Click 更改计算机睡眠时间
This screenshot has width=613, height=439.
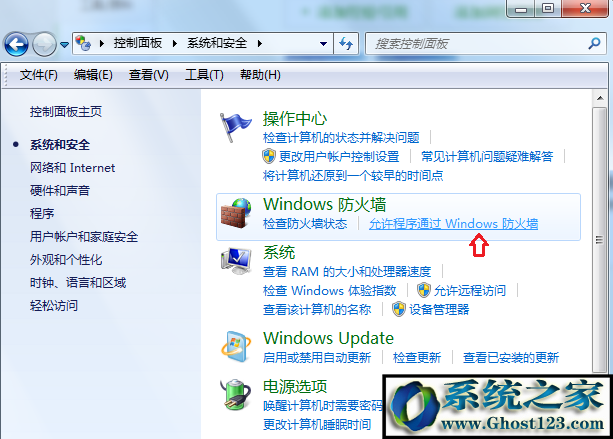click(x=317, y=424)
